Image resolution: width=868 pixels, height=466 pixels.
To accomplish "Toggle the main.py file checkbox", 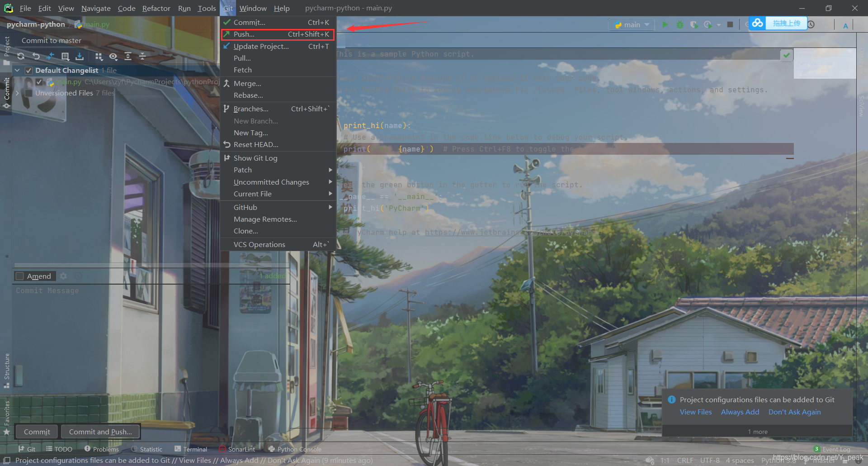I will click(39, 82).
